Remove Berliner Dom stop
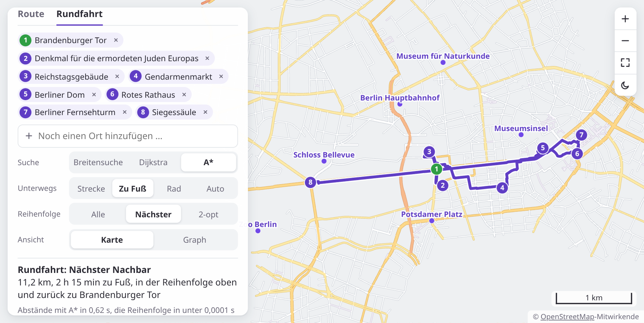644x323 pixels. [94, 95]
